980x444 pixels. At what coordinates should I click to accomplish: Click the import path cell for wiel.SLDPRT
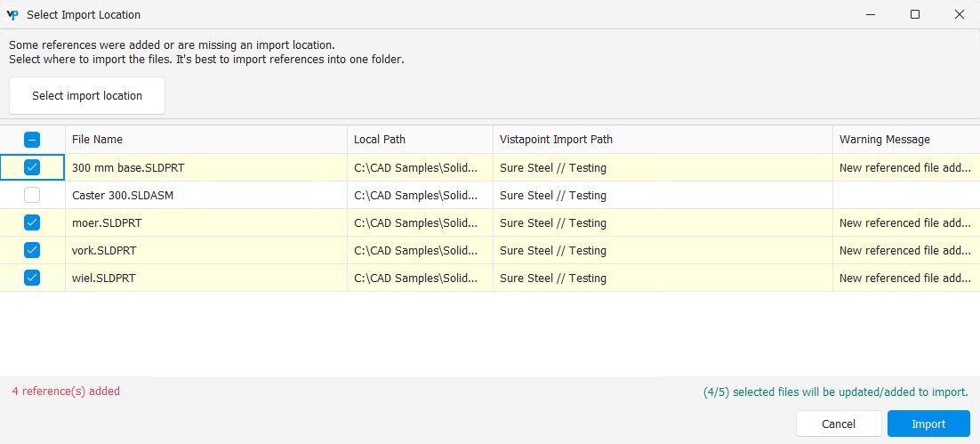point(663,278)
